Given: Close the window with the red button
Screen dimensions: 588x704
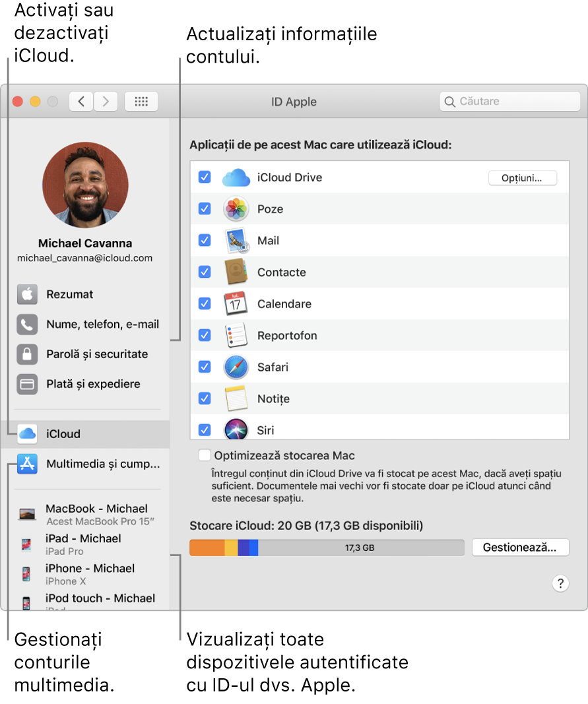Looking at the screenshot, I should 18,102.
